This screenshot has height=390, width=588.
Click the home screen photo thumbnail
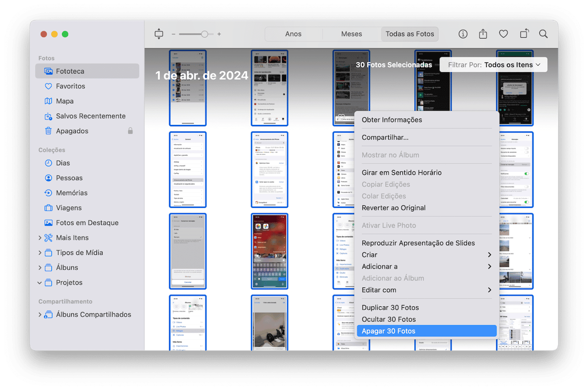click(x=269, y=251)
